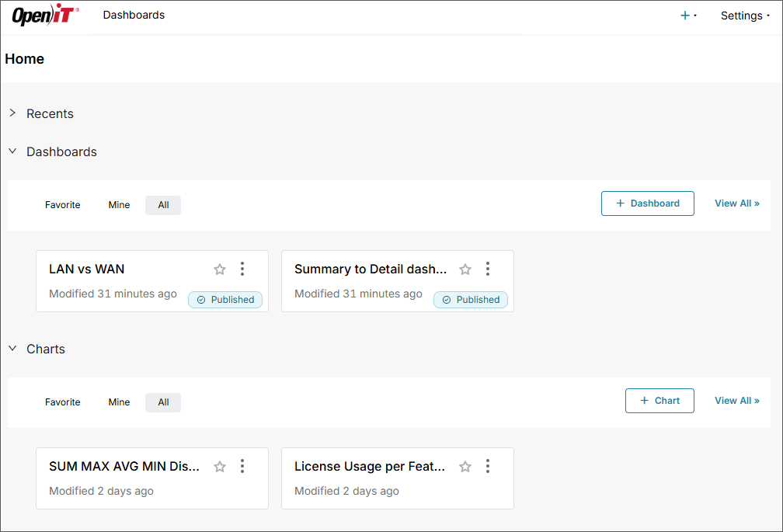The width and height of the screenshot is (783, 532).
Task: Select Favorite tab in Dashboards section
Action: tap(62, 205)
